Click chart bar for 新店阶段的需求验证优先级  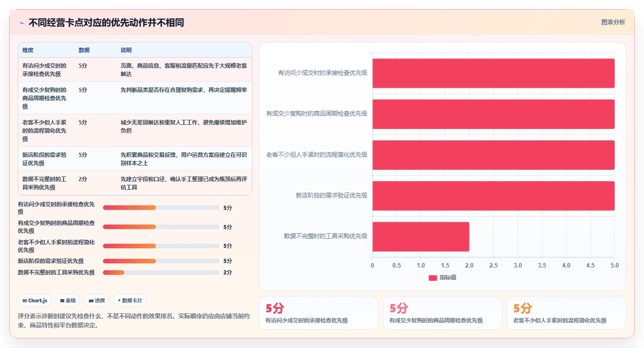click(x=494, y=196)
